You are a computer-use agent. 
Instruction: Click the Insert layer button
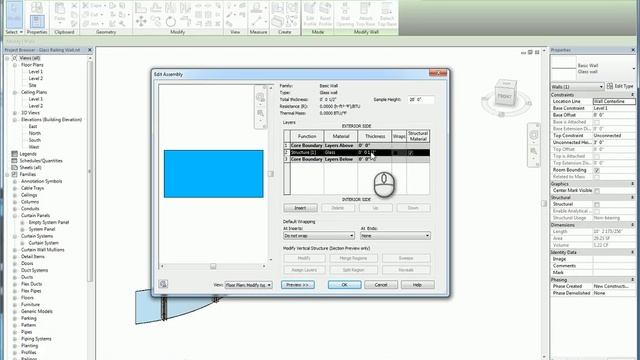click(x=300, y=208)
